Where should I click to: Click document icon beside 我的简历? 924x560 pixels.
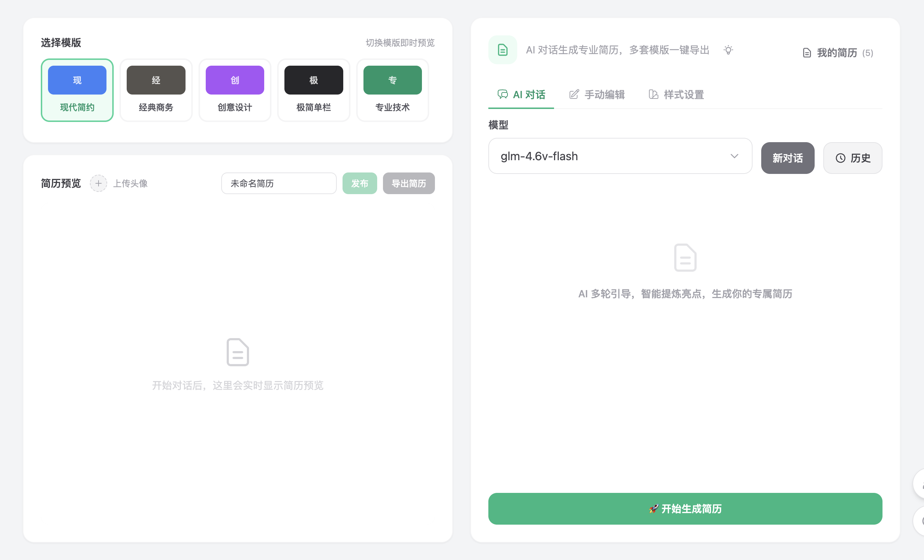pyautogui.click(x=807, y=53)
